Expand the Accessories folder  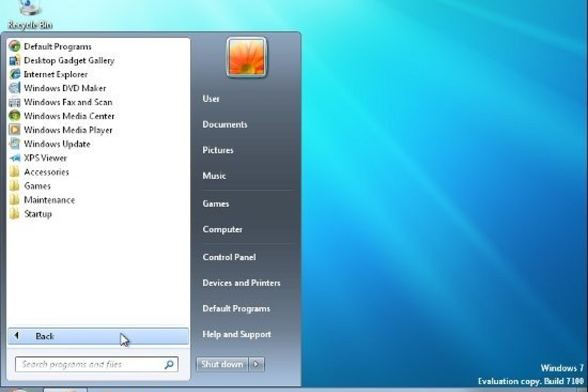coord(39,172)
